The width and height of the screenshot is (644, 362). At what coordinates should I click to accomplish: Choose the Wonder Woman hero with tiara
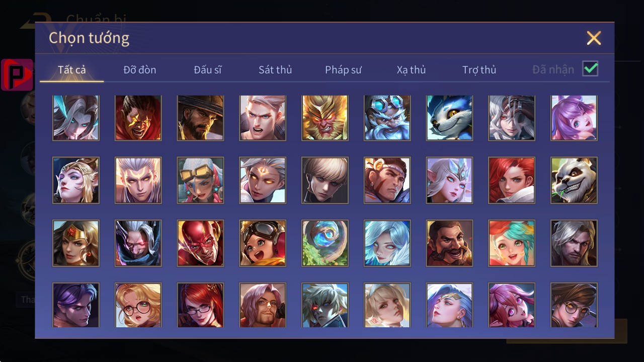(x=75, y=243)
